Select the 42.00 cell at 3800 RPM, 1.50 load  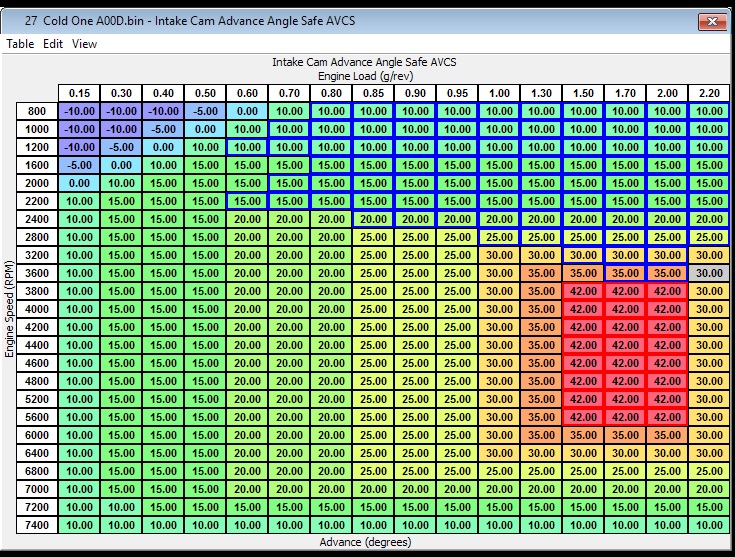(x=583, y=291)
